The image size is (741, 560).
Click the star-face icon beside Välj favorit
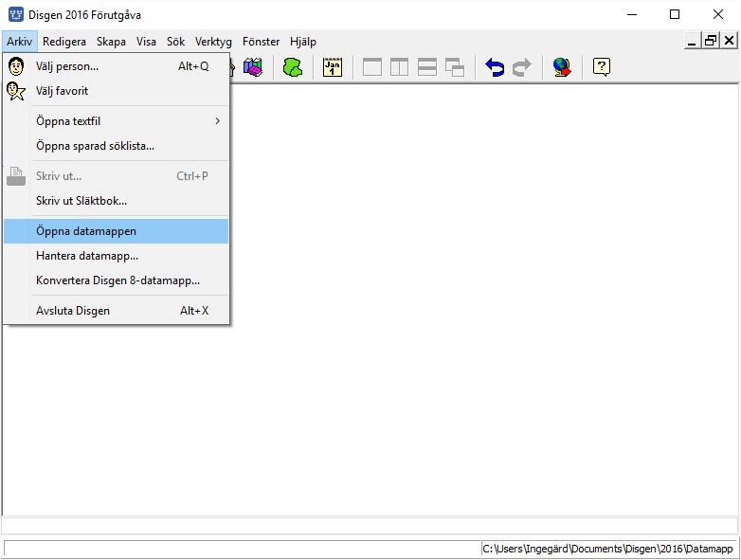coord(16,91)
